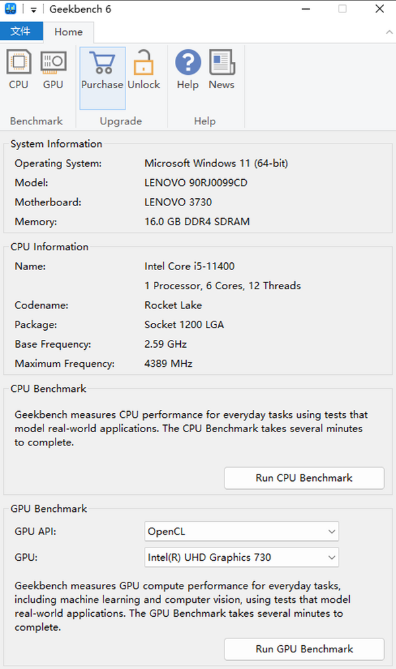Click the CPU benchmark ribbon icon
Screen dimensions: 396x669
(x=19, y=70)
